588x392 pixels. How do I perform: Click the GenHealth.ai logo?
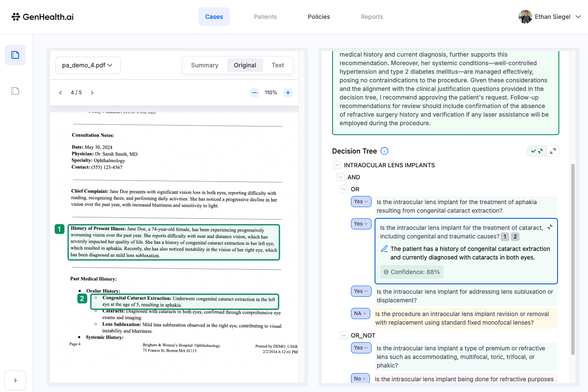(42, 17)
